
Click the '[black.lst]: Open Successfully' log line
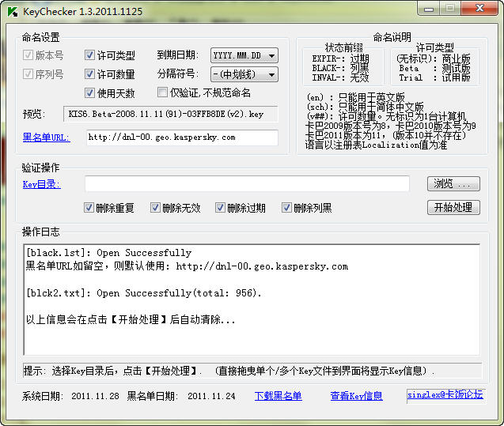tap(108, 253)
